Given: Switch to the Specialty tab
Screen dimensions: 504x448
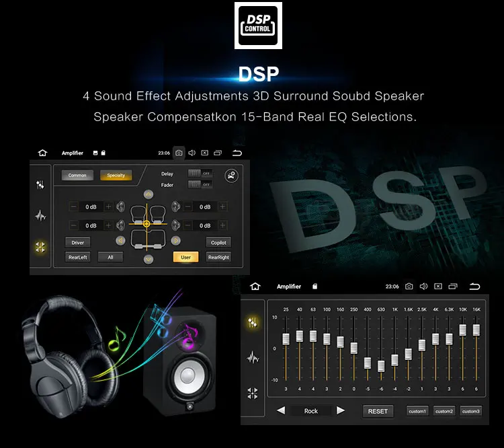Looking at the screenshot, I should tap(116, 175).
